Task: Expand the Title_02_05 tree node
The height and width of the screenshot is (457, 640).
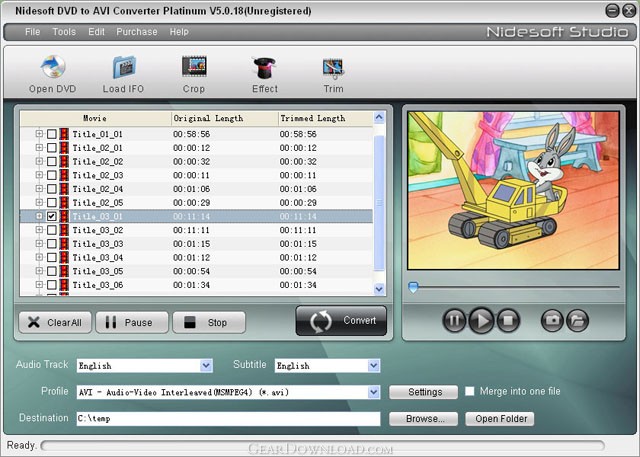Action: (x=39, y=202)
